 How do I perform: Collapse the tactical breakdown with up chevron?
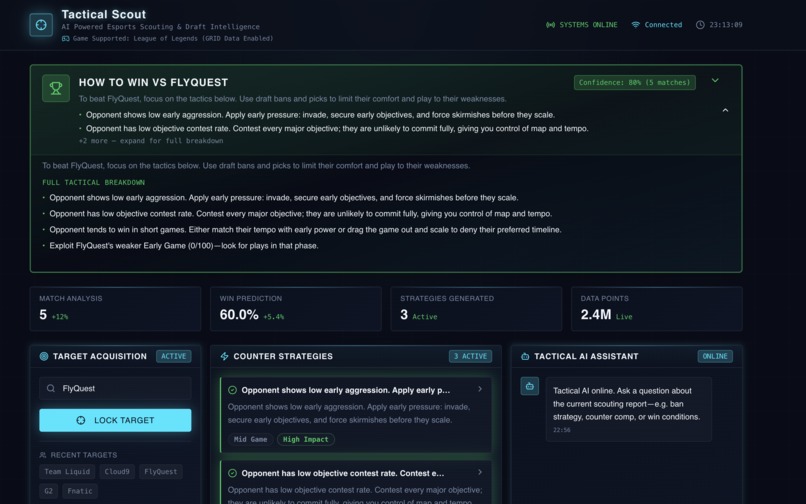coord(725,110)
